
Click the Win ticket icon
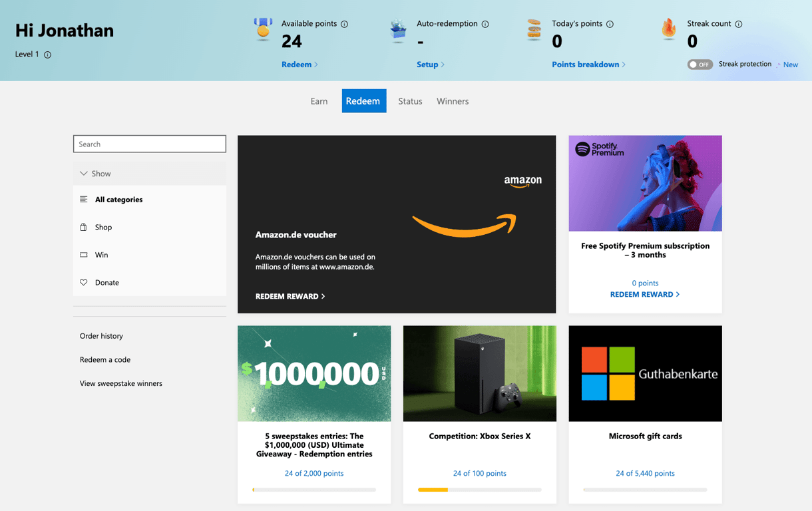(84, 255)
